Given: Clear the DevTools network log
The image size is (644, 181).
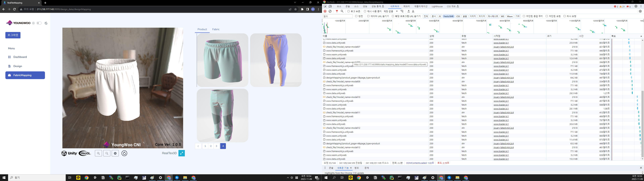Looking at the screenshot, I should click(x=330, y=11).
